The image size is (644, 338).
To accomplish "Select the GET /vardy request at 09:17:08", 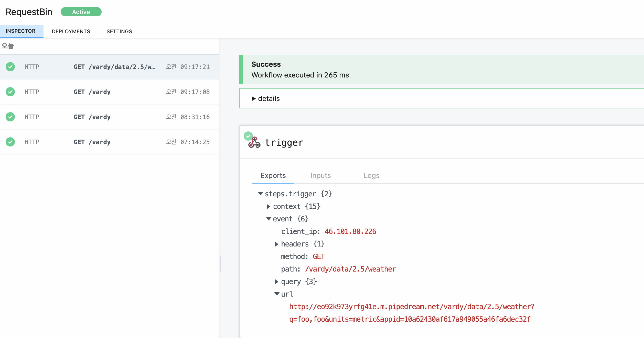I will tap(109, 92).
